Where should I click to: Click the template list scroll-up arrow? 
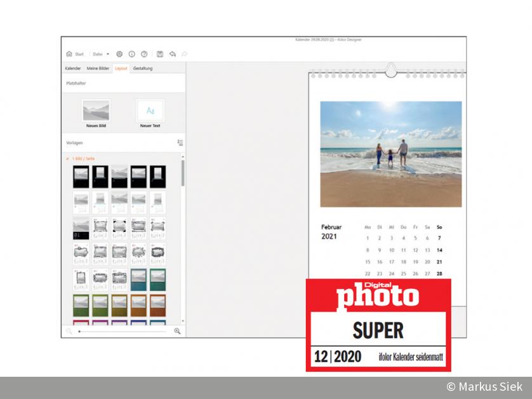click(x=183, y=157)
